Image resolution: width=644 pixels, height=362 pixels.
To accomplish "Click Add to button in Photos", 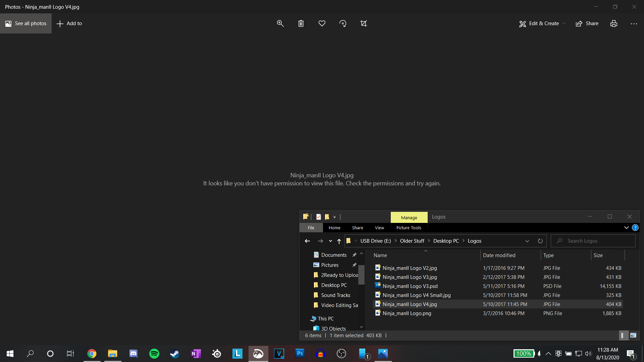I will pyautogui.click(x=69, y=23).
